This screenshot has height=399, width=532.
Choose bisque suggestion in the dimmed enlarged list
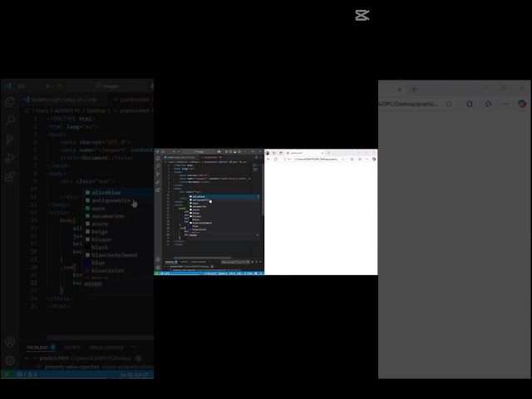tap(119, 239)
